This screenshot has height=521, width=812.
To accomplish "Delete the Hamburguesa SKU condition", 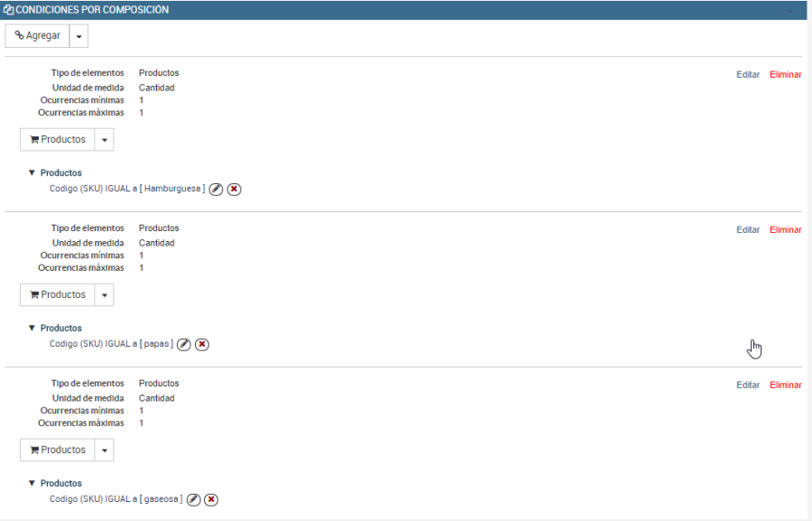I will coord(234,190).
